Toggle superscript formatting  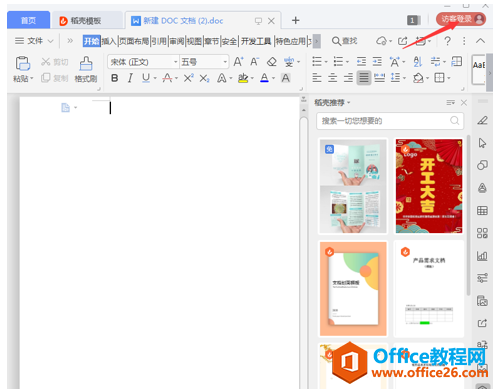pyautogui.click(x=188, y=78)
